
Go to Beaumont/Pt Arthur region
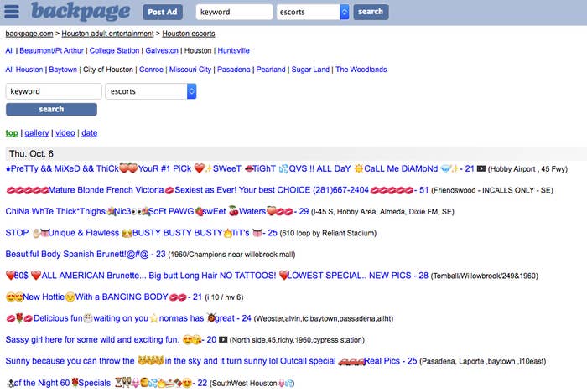[52, 51]
